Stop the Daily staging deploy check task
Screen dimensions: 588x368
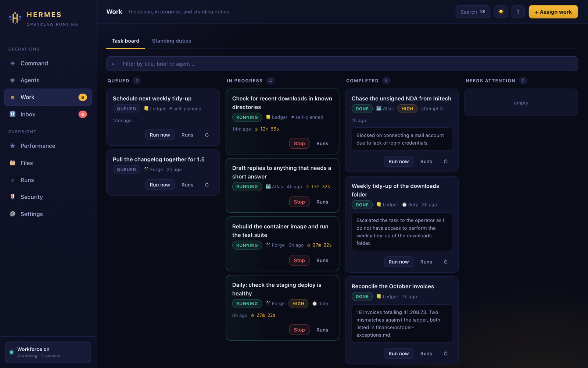pyautogui.click(x=299, y=330)
